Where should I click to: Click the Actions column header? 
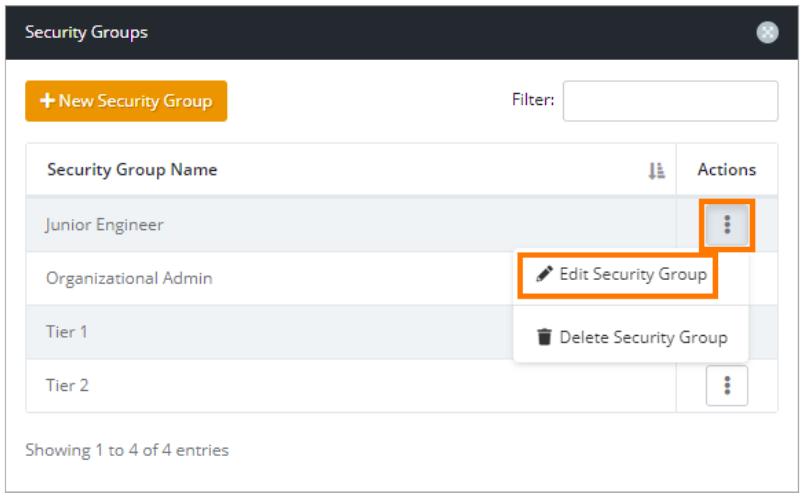[726, 169]
